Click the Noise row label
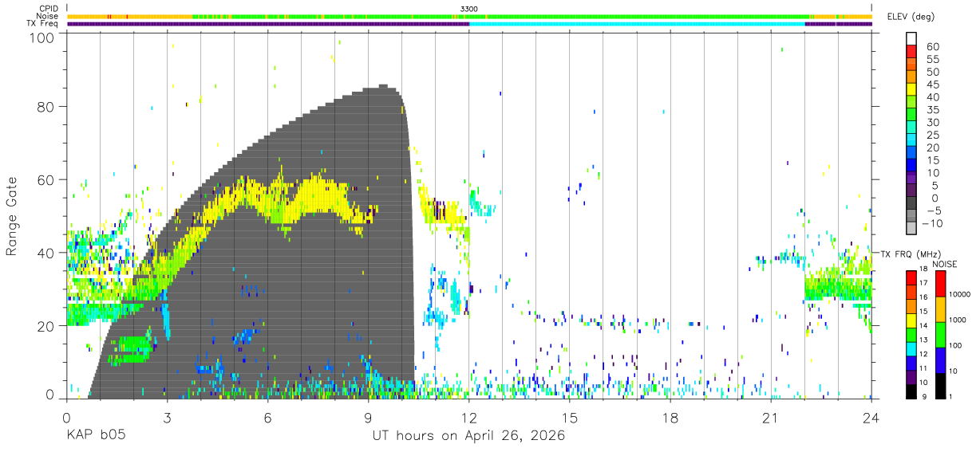Viewport: 980px width, 452px height. point(47,16)
